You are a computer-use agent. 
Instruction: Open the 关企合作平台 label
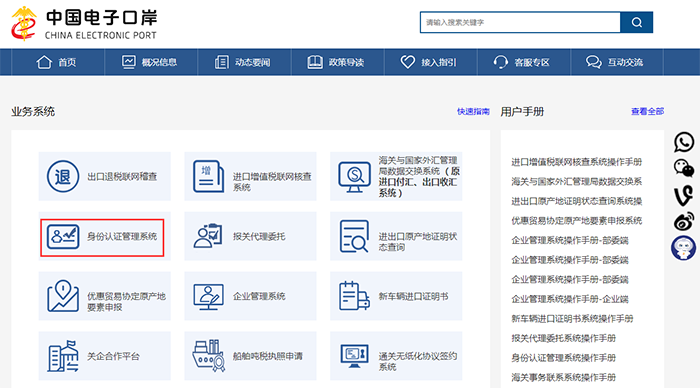(113, 356)
